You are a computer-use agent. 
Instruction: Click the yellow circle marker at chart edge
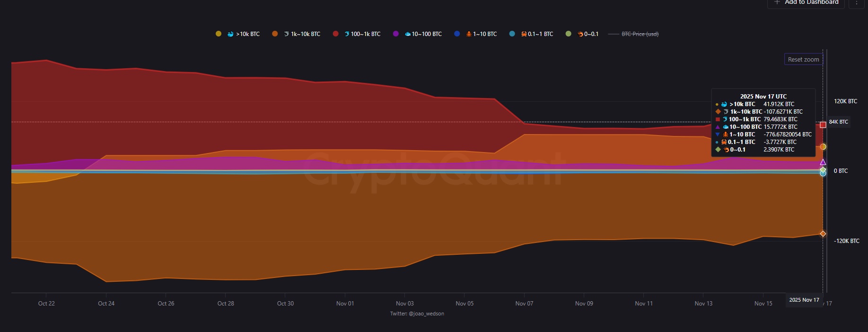(x=823, y=147)
